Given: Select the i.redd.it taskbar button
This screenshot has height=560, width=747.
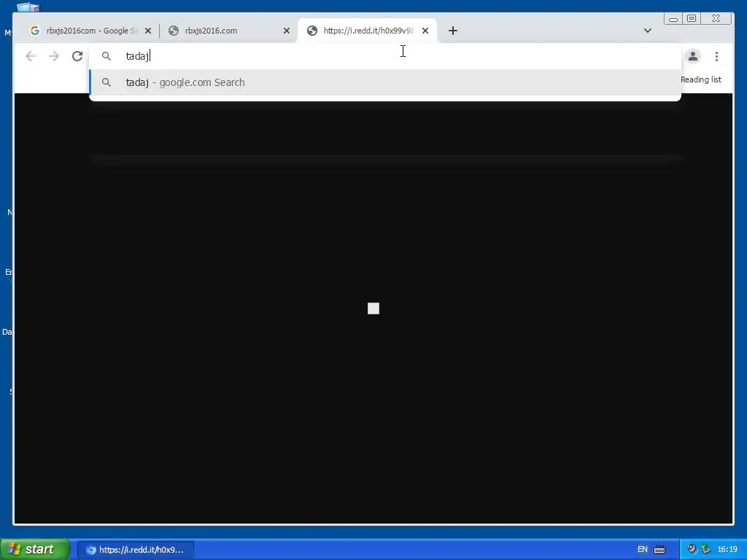Looking at the screenshot, I should tap(135, 550).
